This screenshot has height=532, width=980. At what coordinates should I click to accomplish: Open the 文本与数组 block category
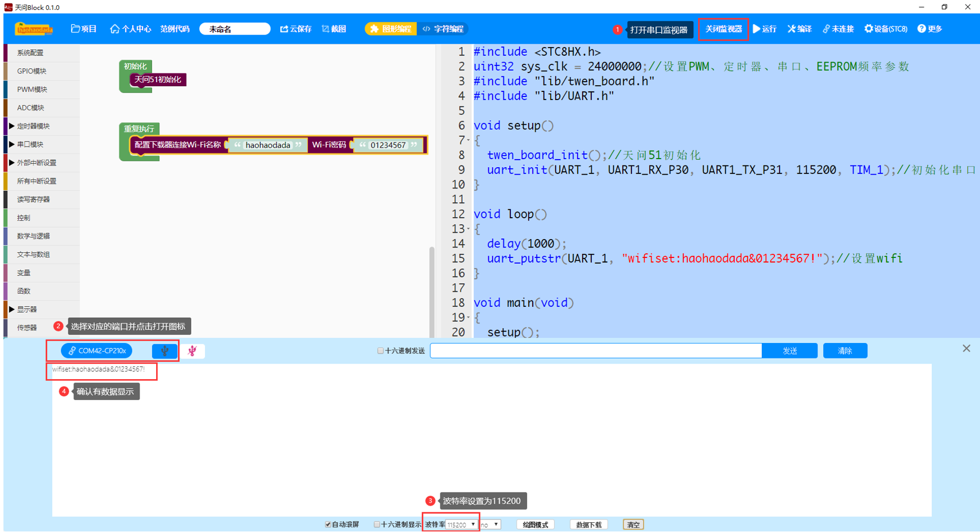[x=41, y=255]
